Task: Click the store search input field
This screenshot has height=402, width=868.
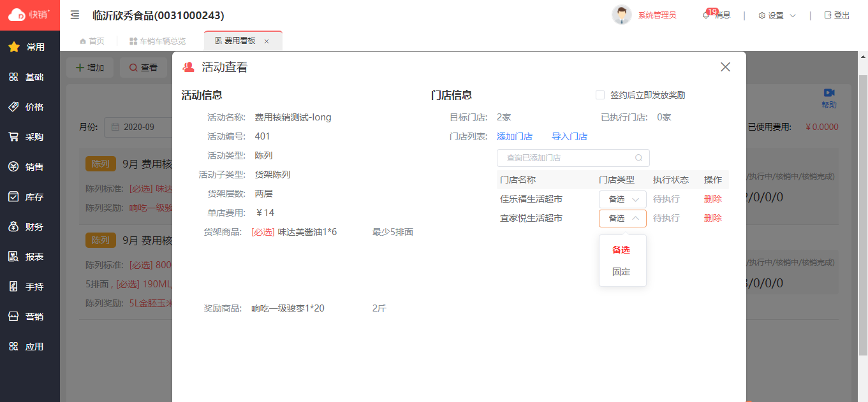Action: coord(568,157)
